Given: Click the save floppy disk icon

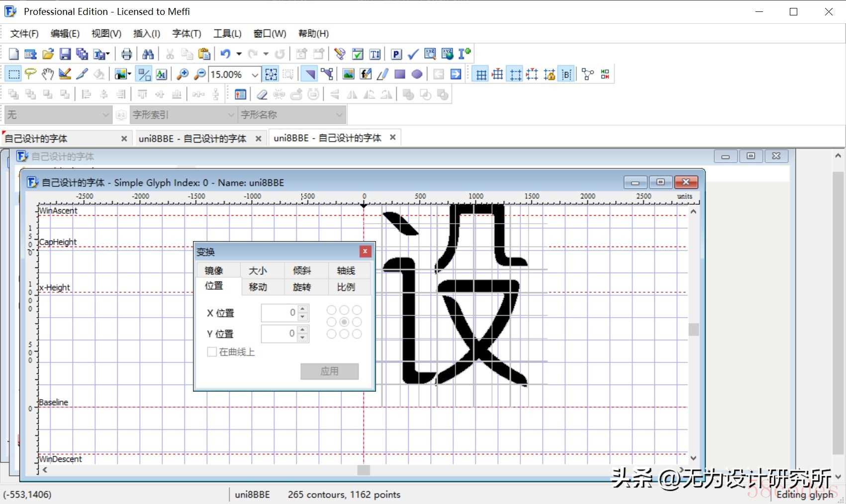Looking at the screenshot, I should pyautogui.click(x=65, y=54).
